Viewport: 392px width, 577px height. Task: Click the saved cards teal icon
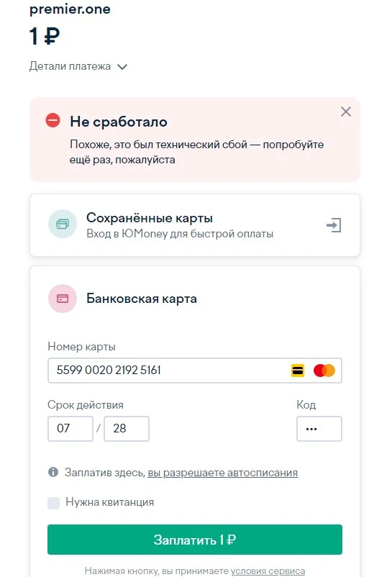point(63,224)
